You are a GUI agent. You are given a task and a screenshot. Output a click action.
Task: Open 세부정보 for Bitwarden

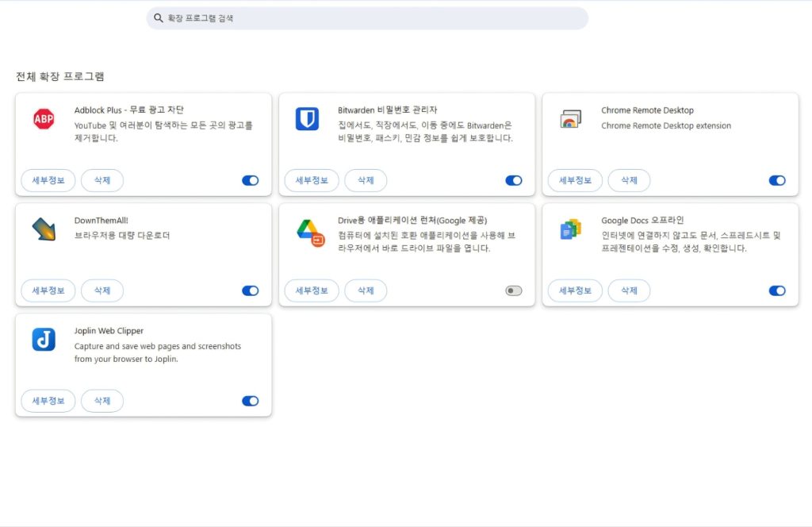pyautogui.click(x=312, y=180)
